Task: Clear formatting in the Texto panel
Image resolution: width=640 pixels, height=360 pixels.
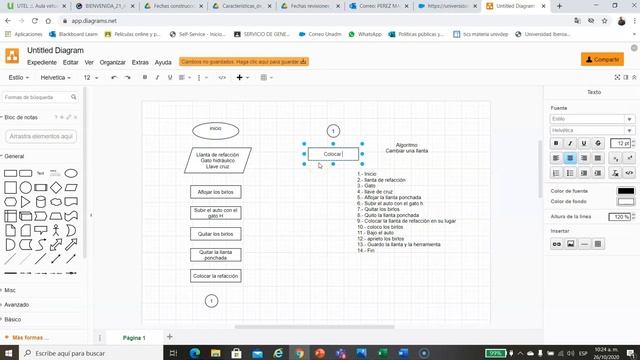Action: [x=615, y=173]
